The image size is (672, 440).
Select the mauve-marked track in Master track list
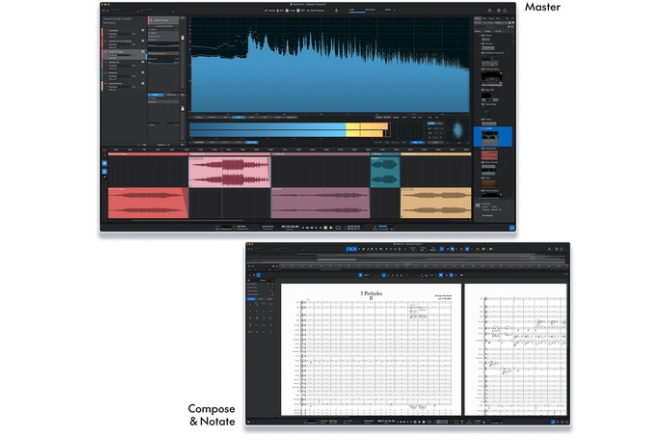click(123, 65)
